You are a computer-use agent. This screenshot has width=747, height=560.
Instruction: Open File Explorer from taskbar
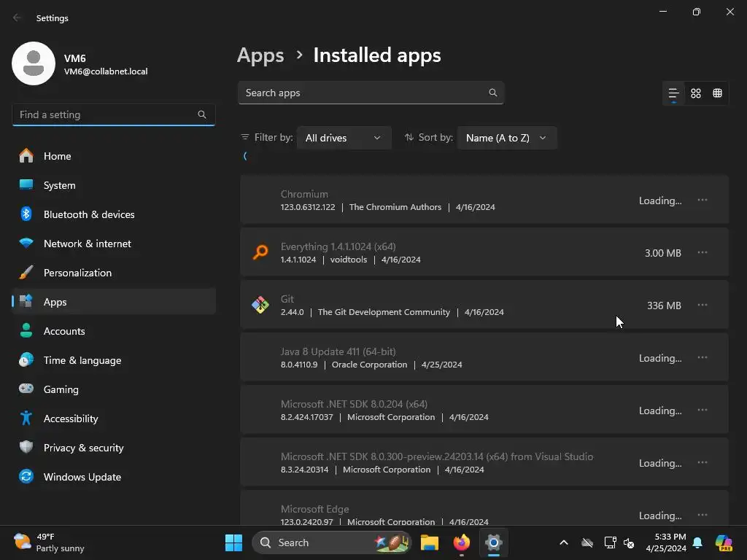click(429, 542)
